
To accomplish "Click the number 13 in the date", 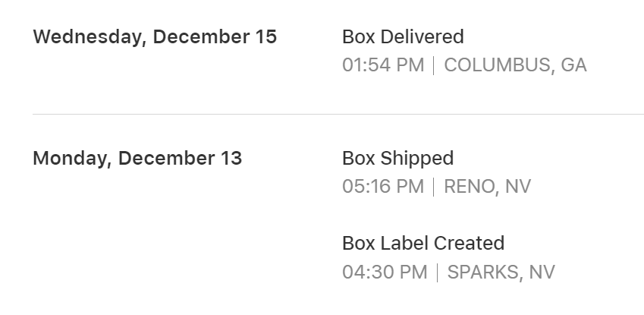I will point(231,159).
